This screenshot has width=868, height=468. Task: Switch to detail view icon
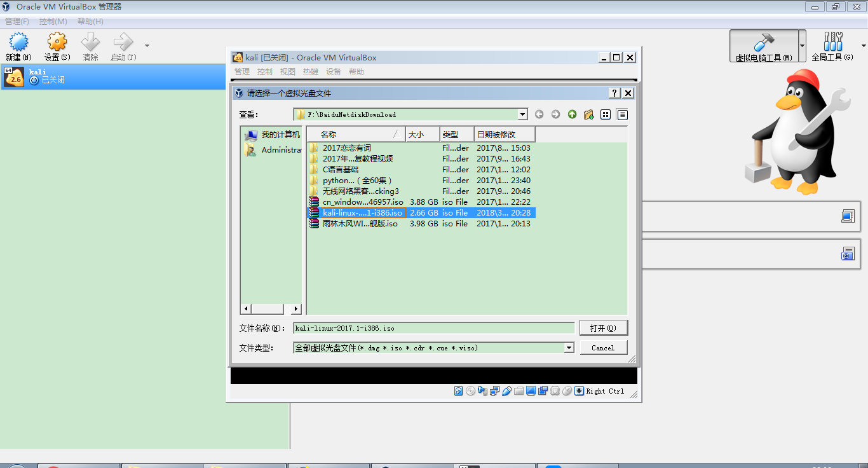(x=622, y=114)
